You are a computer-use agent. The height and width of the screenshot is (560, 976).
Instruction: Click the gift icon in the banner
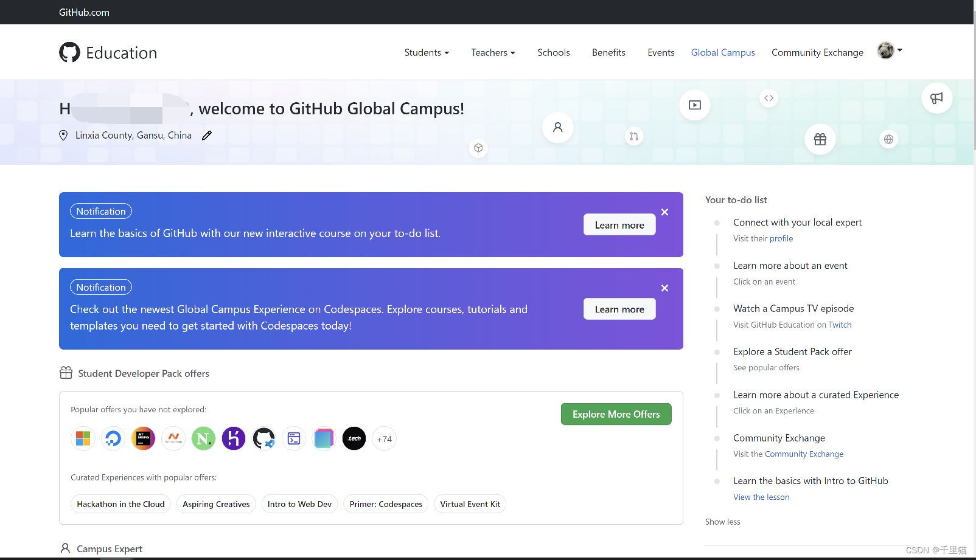[x=820, y=139]
